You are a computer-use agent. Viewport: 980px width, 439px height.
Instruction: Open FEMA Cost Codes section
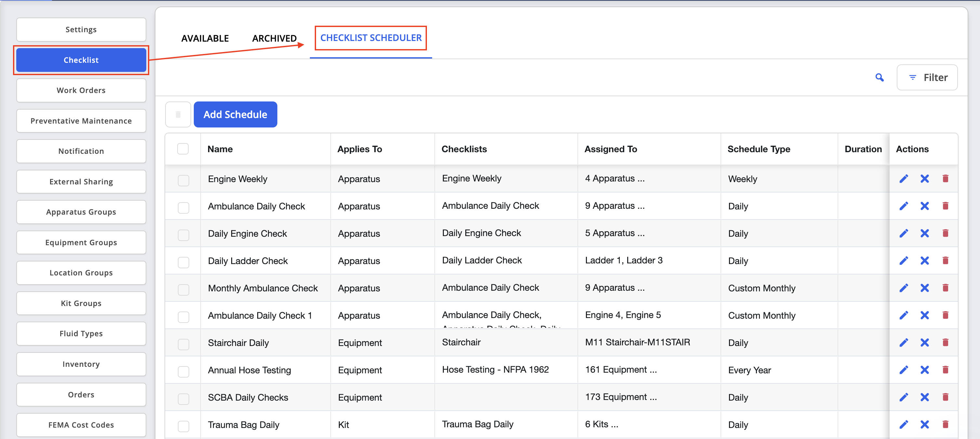[81, 425]
